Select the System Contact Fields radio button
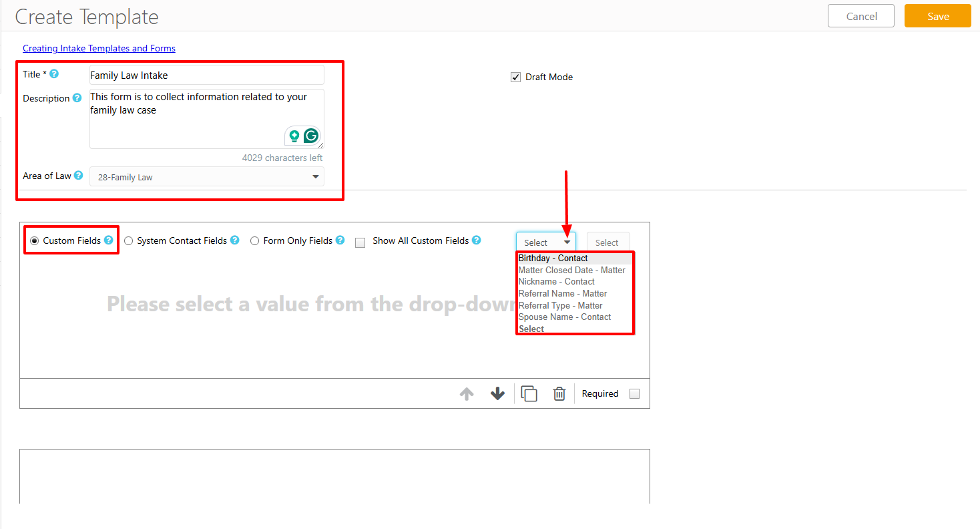Screen dimensions: 980x529 click(x=128, y=240)
